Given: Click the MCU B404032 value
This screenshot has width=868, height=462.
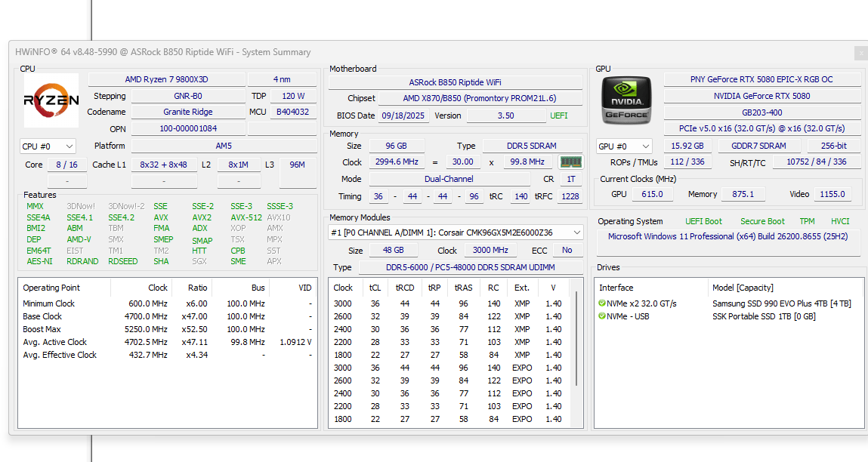Looking at the screenshot, I should (293, 112).
